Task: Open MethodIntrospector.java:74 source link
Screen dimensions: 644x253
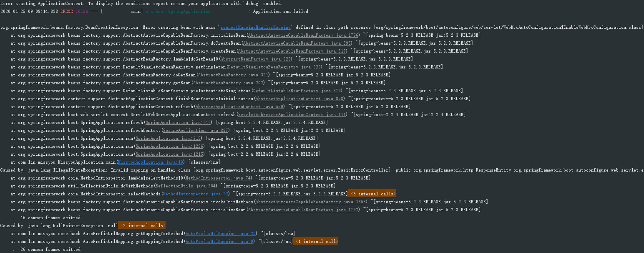Action: 218,178
